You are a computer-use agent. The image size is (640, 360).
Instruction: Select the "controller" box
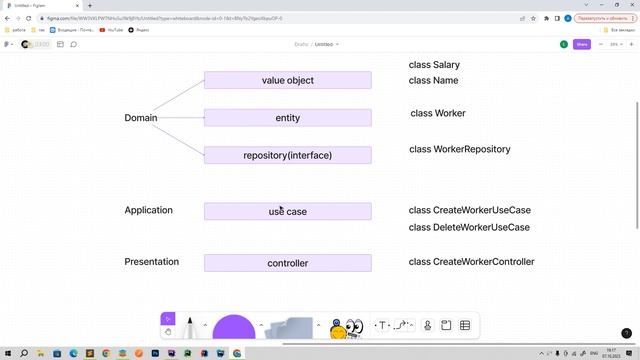click(x=288, y=263)
